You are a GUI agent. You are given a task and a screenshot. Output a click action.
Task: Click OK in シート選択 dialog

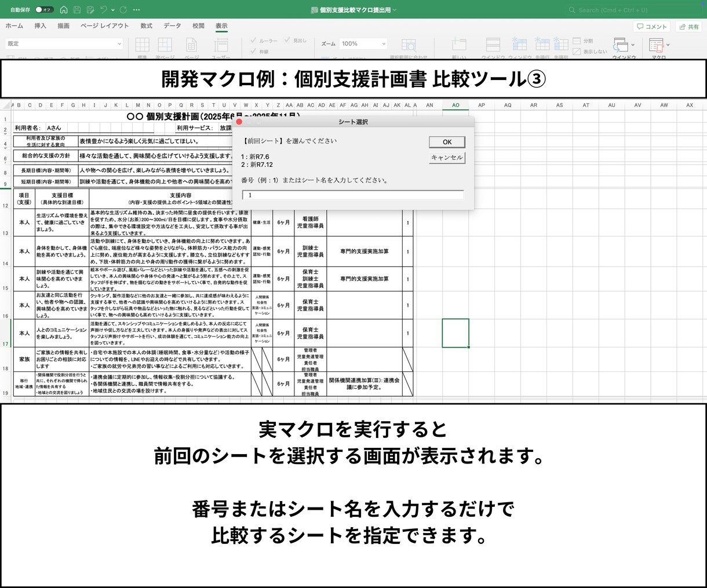click(x=447, y=142)
